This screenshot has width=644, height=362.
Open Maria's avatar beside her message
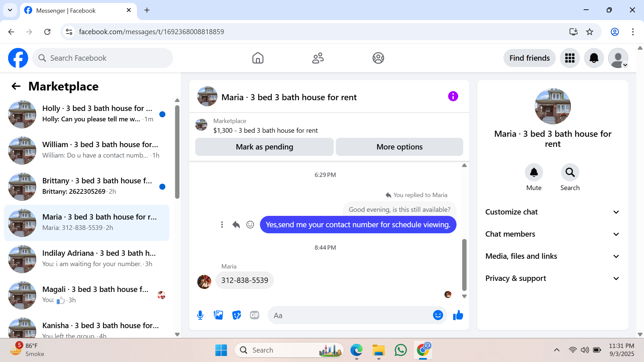point(204,282)
